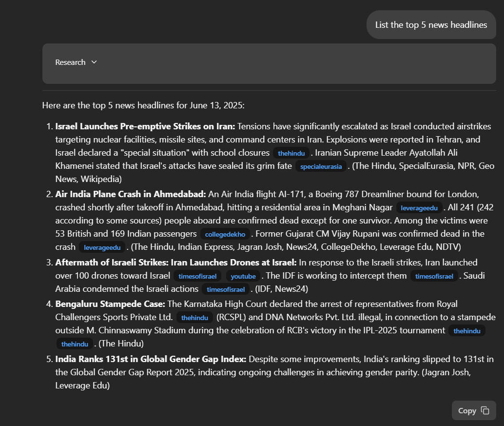Click the 'Israel Launches Pre-emptive Strikes on Iran:' headline
504x426 pixels.
(x=145, y=126)
